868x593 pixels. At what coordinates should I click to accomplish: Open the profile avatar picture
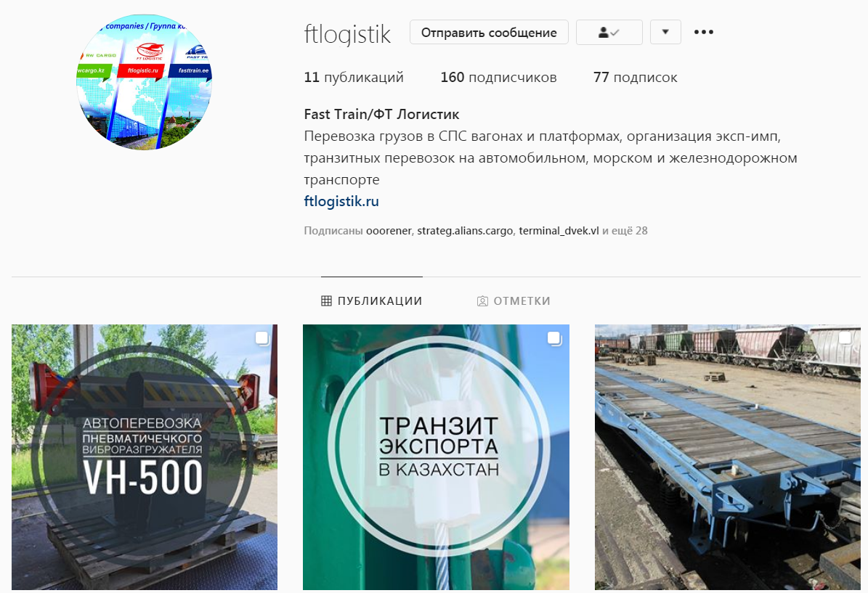144,82
